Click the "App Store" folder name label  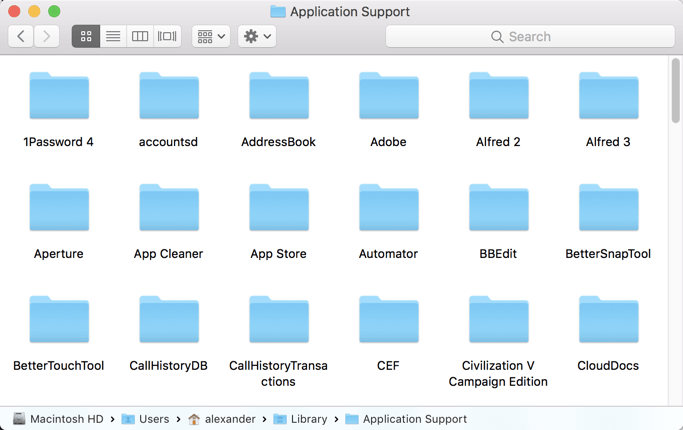point(278,254)
